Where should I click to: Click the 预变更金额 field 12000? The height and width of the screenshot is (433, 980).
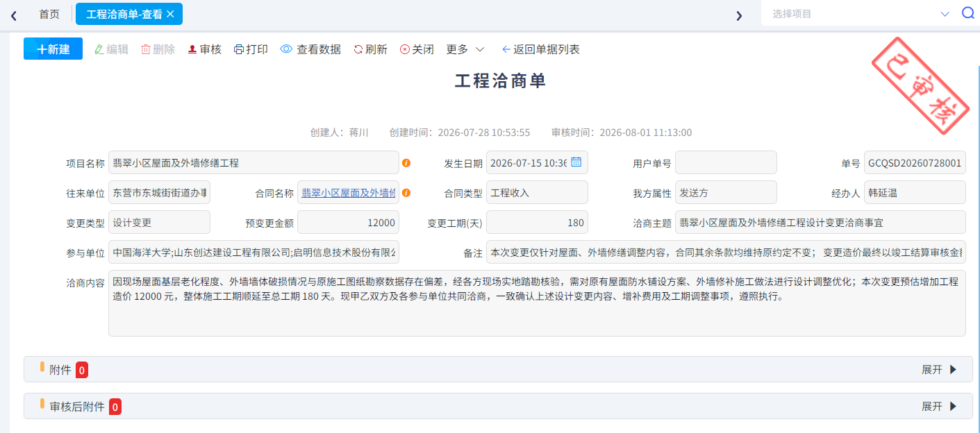348,223
